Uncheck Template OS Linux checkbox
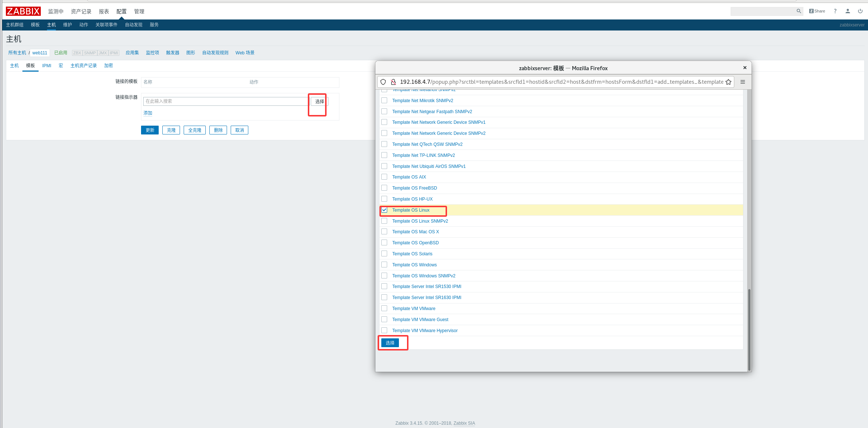Image resolution: width=868 pixels, height=428 pixels. 384,210
